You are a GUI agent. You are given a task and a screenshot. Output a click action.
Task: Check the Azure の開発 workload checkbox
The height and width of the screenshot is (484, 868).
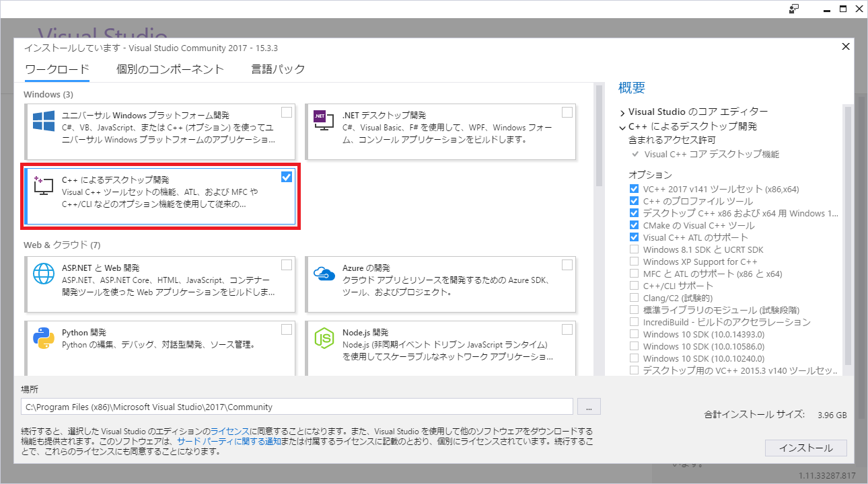click(567, 264)
